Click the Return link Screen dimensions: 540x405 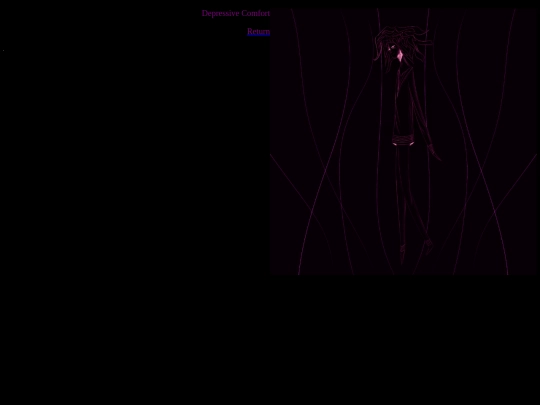pyautogui.click(x=259, y=32)
